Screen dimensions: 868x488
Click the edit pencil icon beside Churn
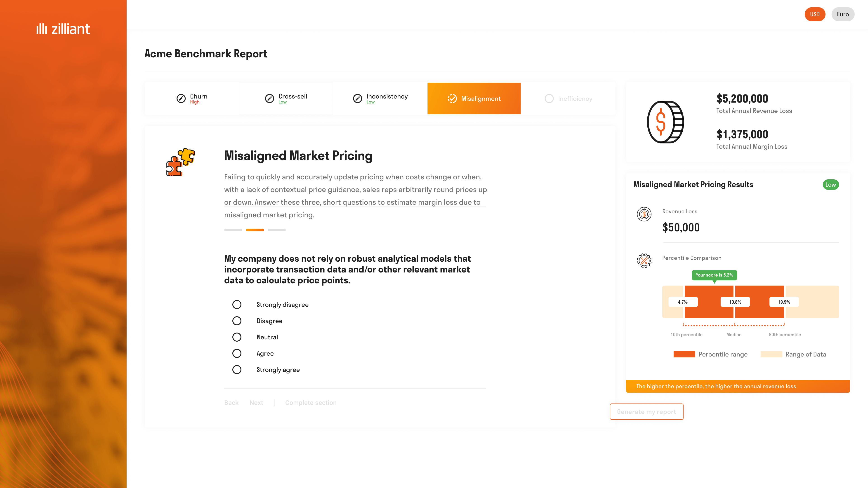(x=181, y=98)
